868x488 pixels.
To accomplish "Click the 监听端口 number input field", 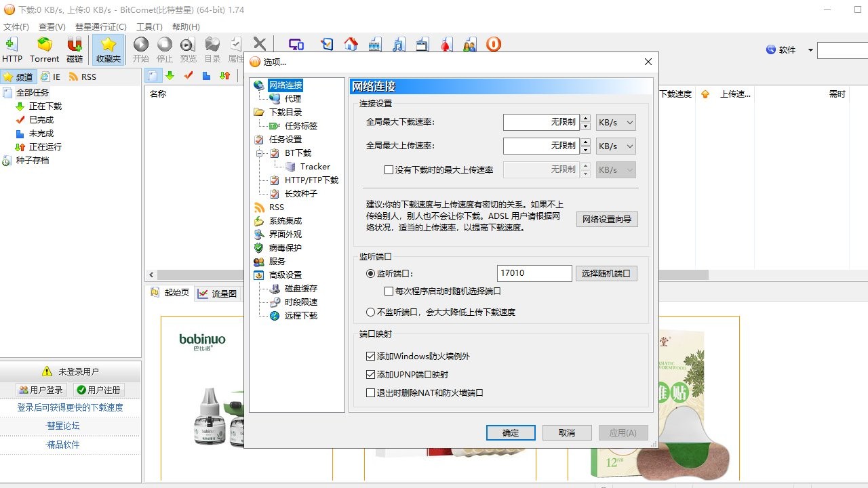I will (534, 274).
